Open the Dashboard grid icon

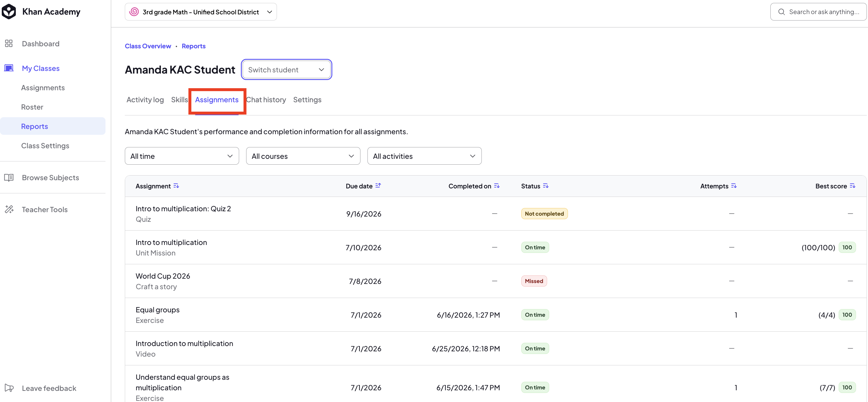coord(9,43)
